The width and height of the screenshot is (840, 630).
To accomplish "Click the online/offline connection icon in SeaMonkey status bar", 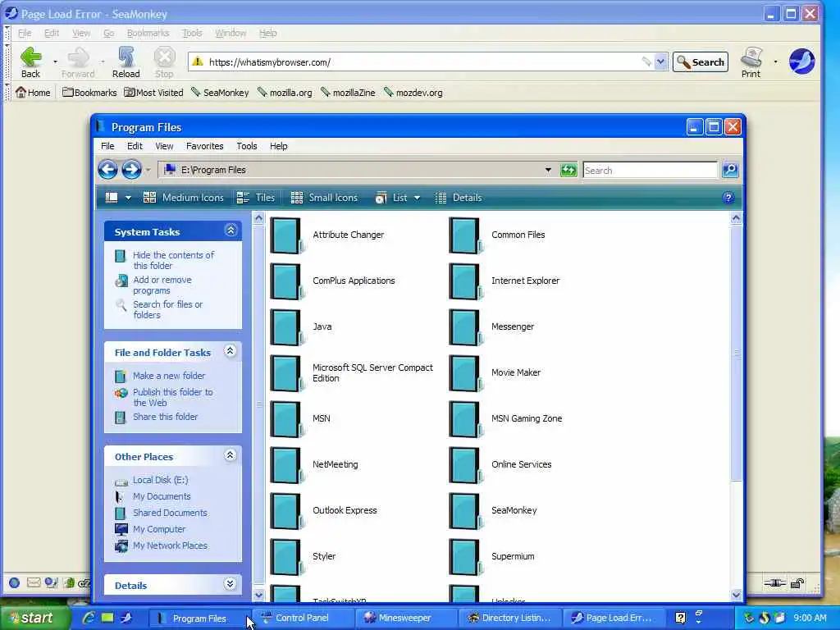I will [x=774, y=583].
